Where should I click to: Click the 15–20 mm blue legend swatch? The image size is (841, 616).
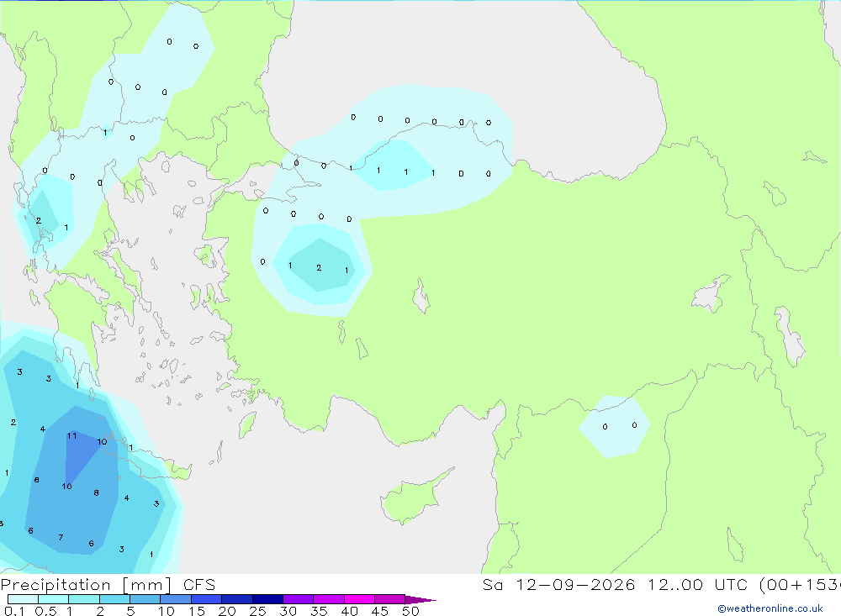[206, 599]
